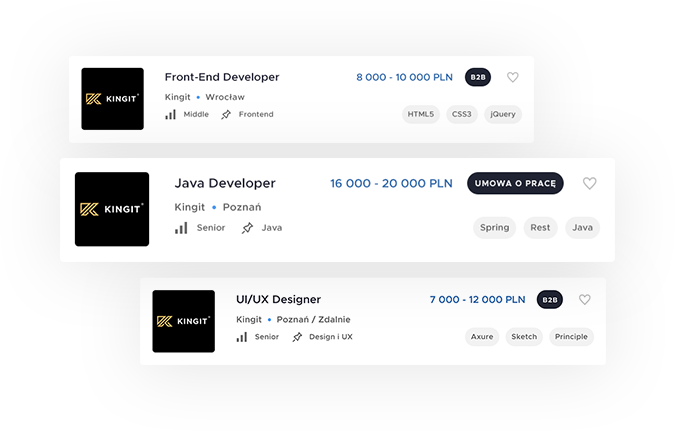Click the pin icon next to Frontend
The height and width of the screenshot is (431, 675).
[226, 114]
